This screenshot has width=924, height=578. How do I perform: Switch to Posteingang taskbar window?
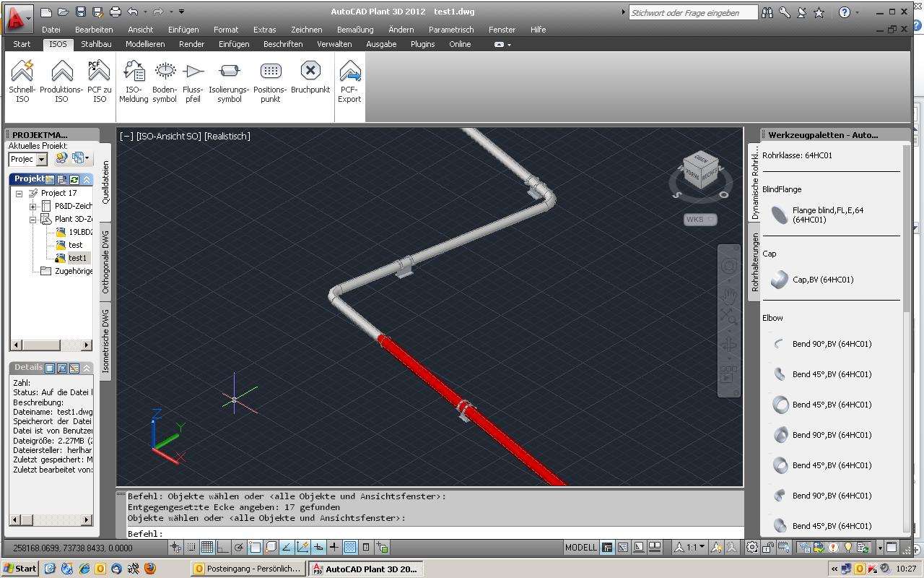coord(248,569)
